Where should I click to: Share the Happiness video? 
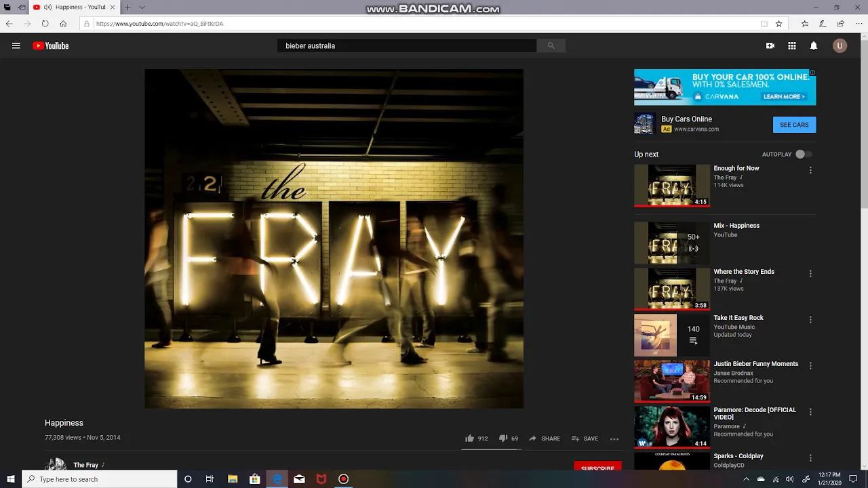pos(545,439)
